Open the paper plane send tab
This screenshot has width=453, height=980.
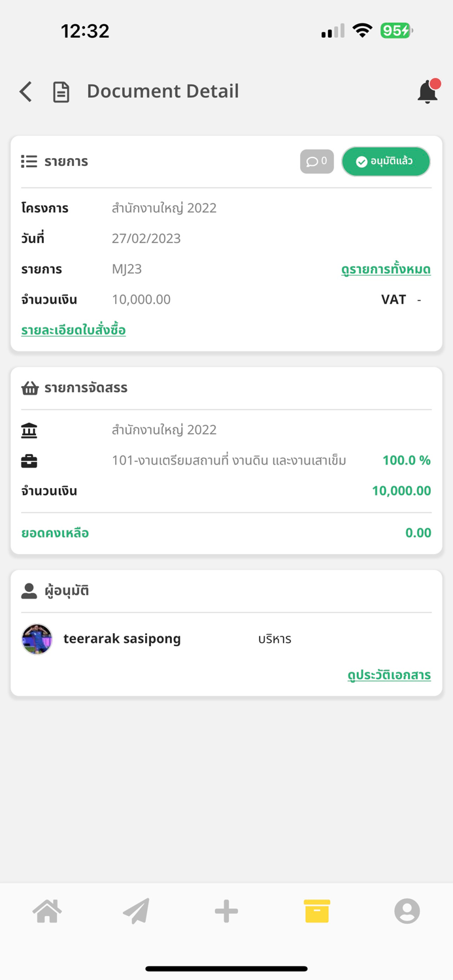coord(137,911)
